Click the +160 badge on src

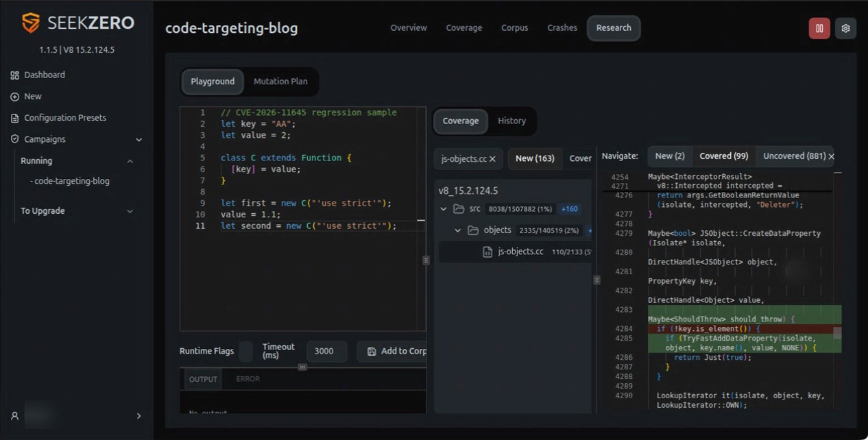[x=570, y=209]
